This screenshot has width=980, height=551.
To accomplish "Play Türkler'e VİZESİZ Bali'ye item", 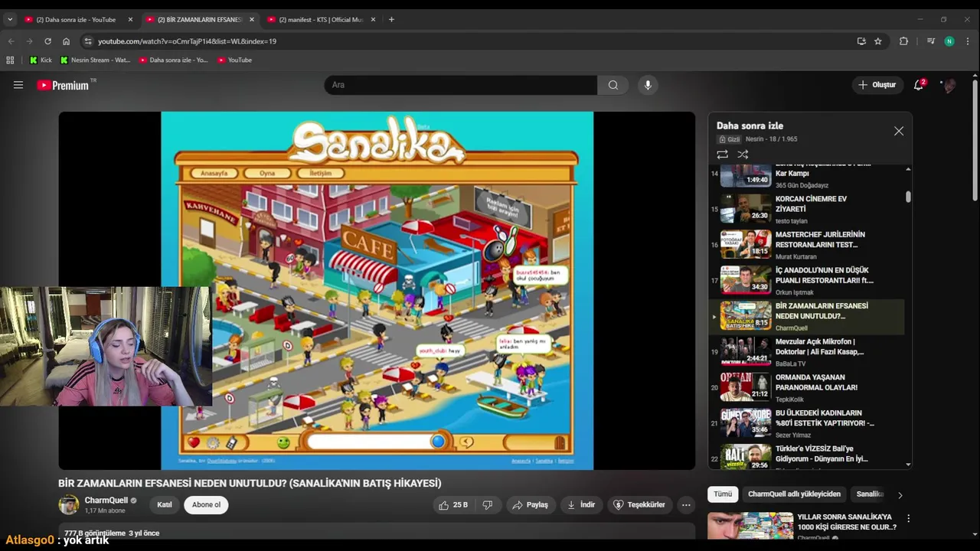I will coord(808,457).
